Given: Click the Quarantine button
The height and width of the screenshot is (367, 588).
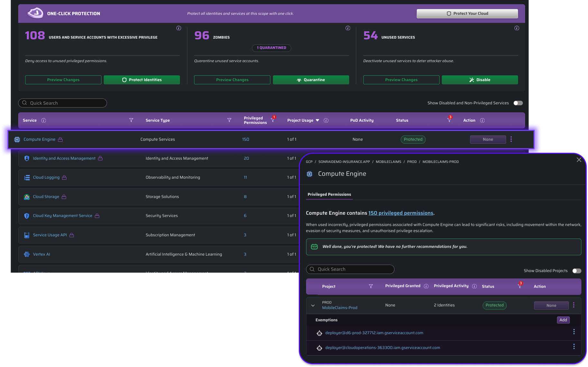Looking at the screenshot, I should coord(311,80).
